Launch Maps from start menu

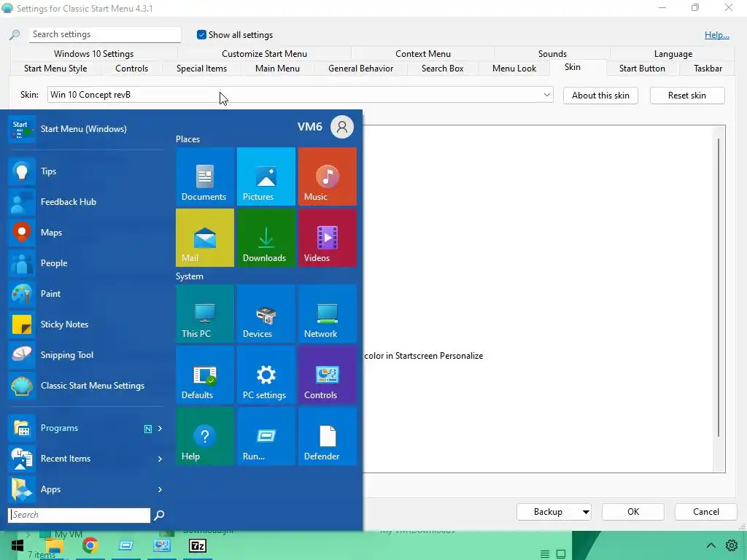86,233
